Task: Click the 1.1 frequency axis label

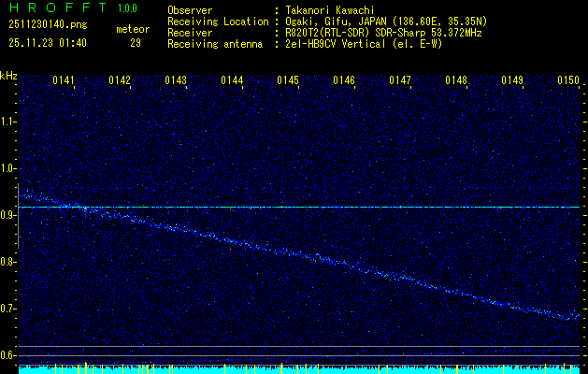Action: click(8, 121)
